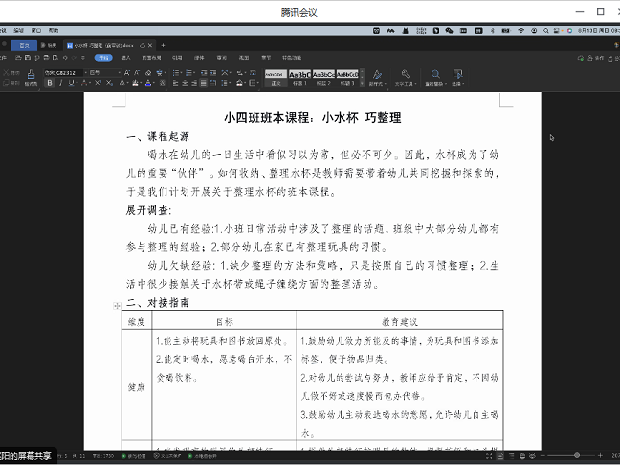Add a new tab with plus
Screen dimensions: 620x465
click(163, 45)
